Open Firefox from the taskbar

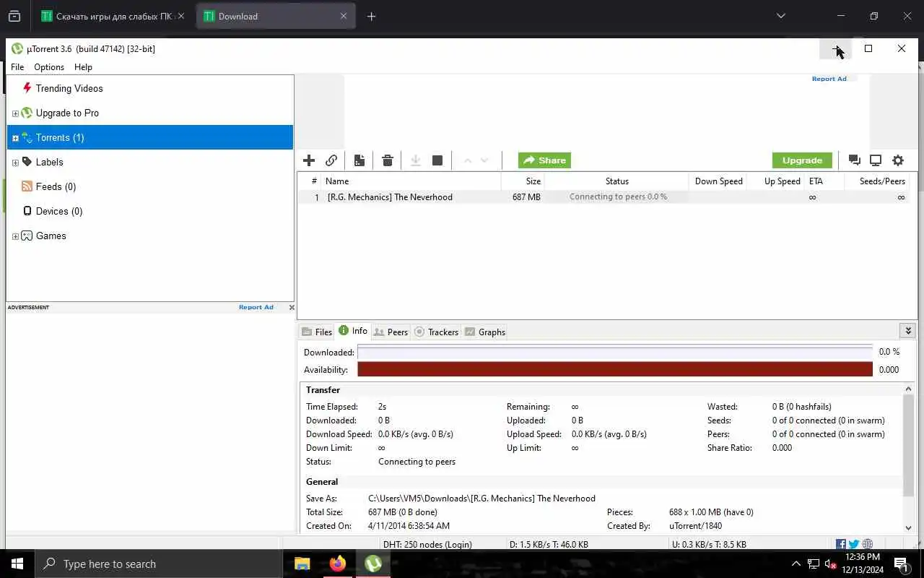click(337, 564)
